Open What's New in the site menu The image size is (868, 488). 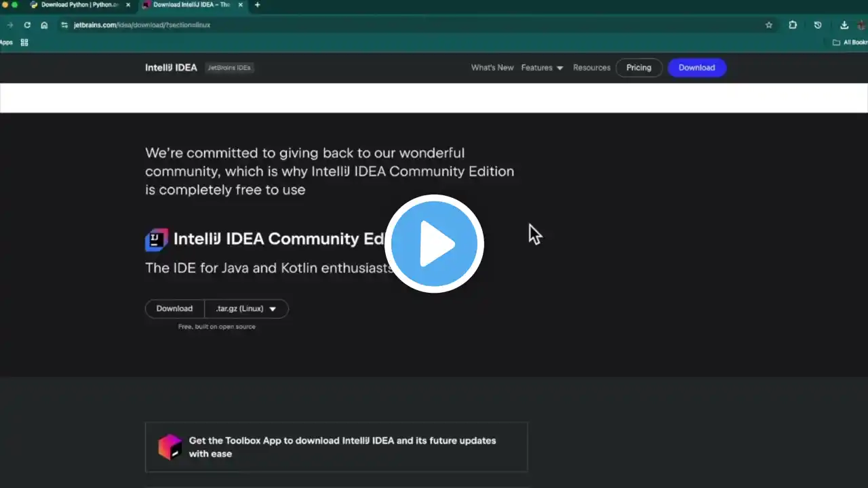pos(492,68)
